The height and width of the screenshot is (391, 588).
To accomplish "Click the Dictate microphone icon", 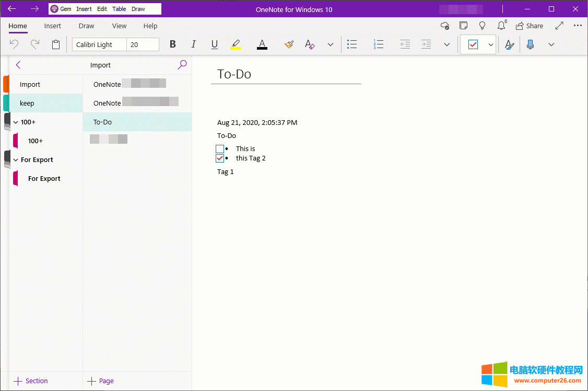I will tap(530, 45).
